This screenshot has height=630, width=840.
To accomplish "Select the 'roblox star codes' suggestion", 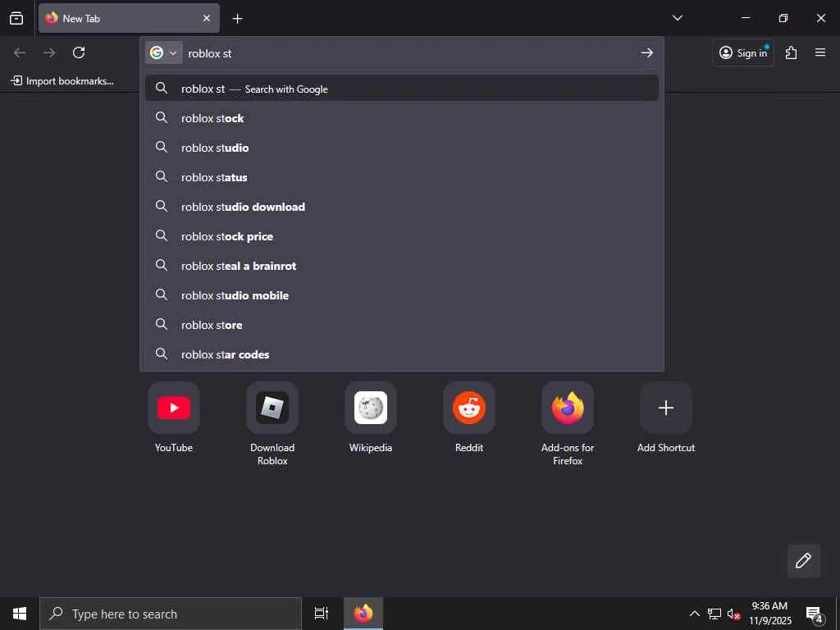I will pos(402,354).
